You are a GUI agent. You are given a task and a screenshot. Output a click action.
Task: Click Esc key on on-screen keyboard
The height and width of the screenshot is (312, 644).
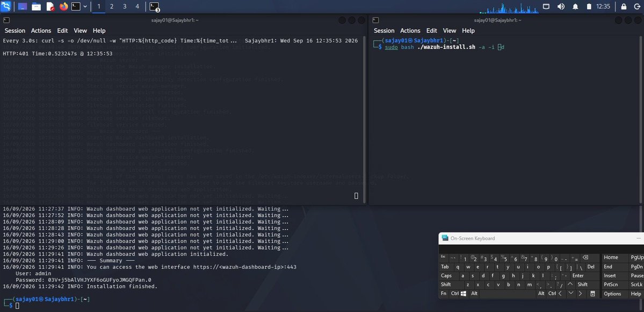pyautogui.click(x=443, y=258)
